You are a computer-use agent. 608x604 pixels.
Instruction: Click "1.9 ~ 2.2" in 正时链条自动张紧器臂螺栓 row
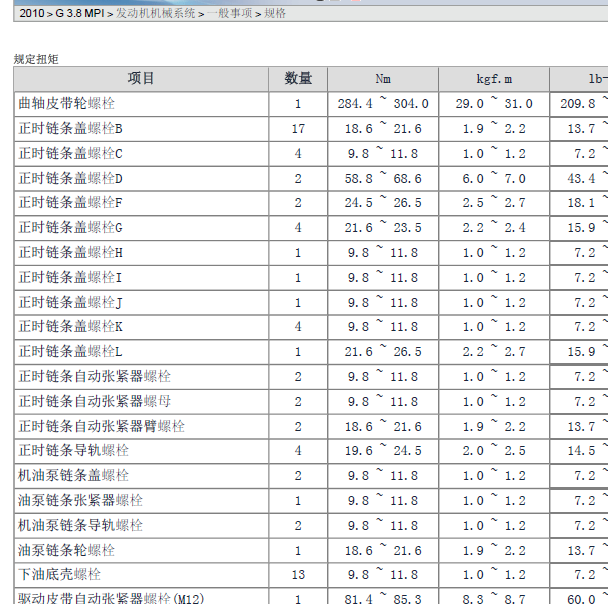coord(494,426)
